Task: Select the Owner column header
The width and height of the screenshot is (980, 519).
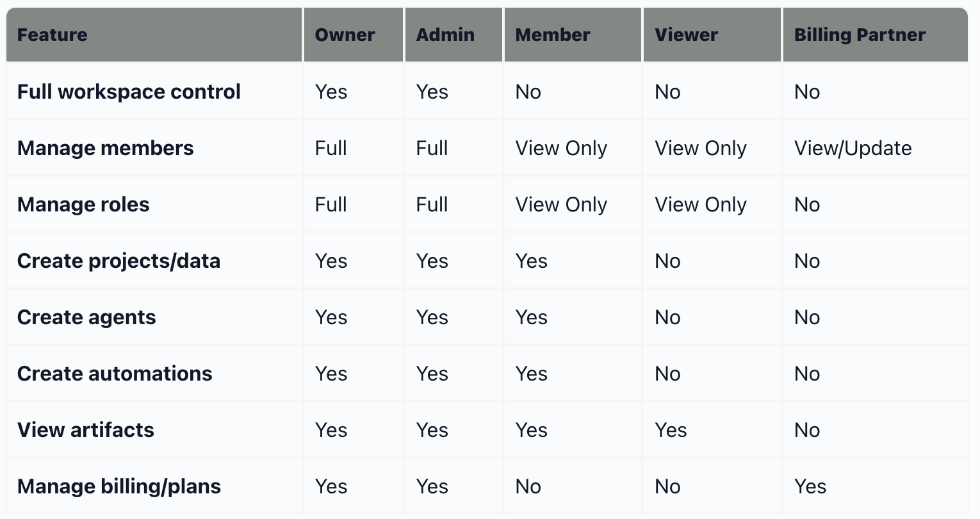Action: (x=345, y=35)
